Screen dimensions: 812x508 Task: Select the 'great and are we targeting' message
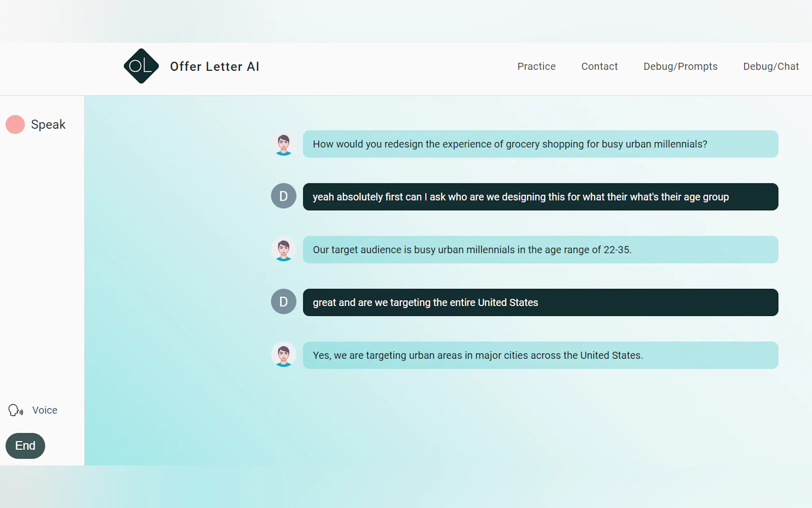[x=540, y=302]
